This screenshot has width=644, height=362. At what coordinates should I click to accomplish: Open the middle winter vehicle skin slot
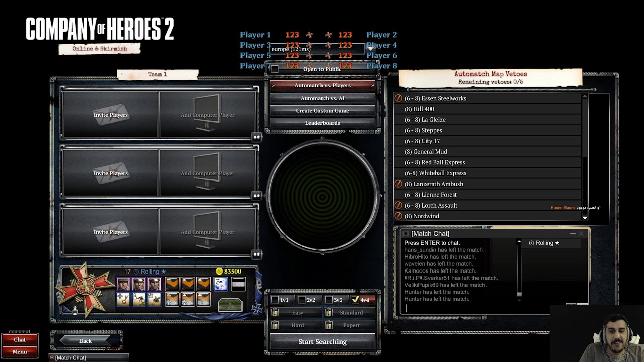point(188,300)
